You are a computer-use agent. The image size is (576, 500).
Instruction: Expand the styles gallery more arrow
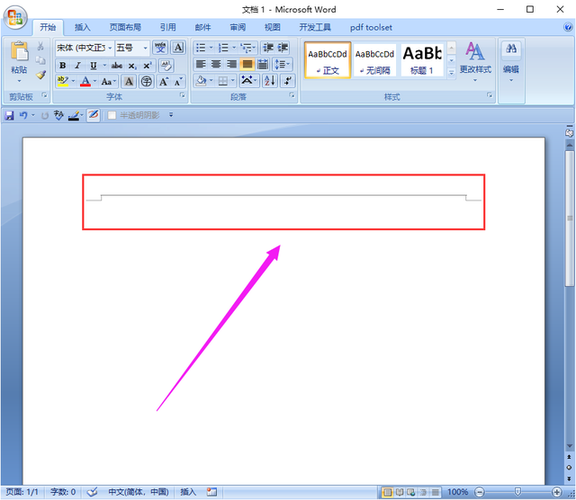(451, 72)
